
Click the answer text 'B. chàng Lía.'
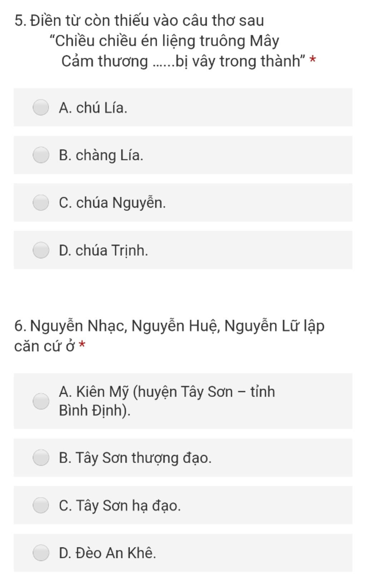(101, 155)
